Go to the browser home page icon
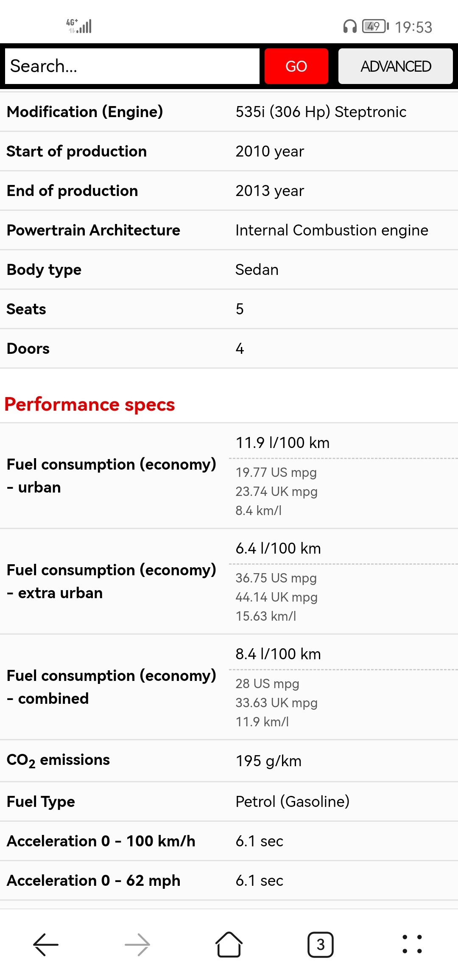This screenshot has width=458, height=980. (229, 944)
